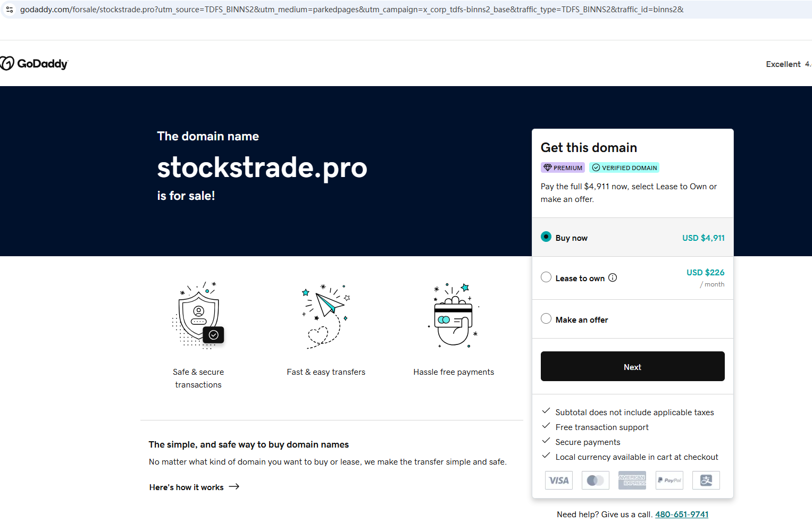Viewport: 812px width, 522px height.
Task: Select the Lease to own radio option
Action: point(546,277)
